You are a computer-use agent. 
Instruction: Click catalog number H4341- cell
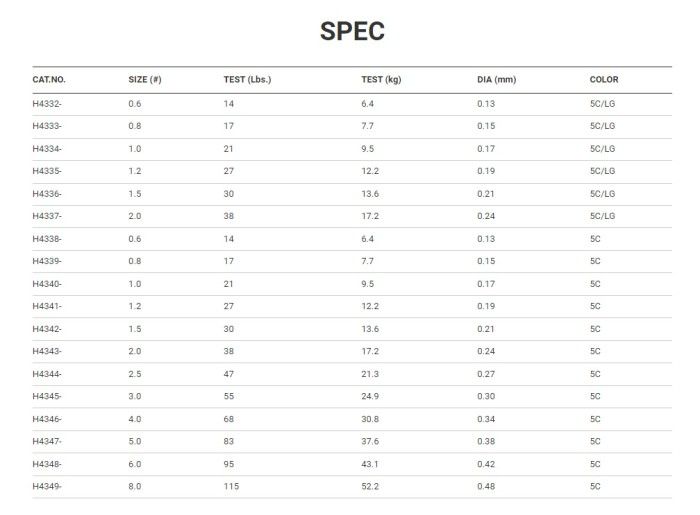(x=47, y=306)
